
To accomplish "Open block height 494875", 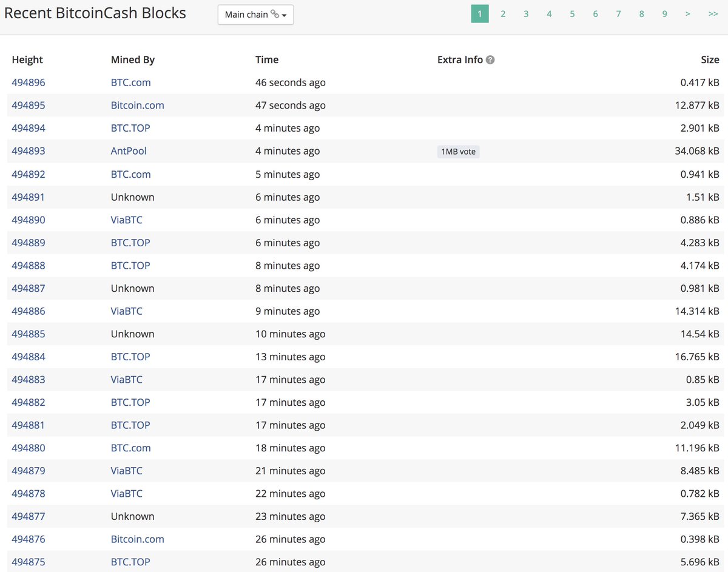I will coord(29,562).
